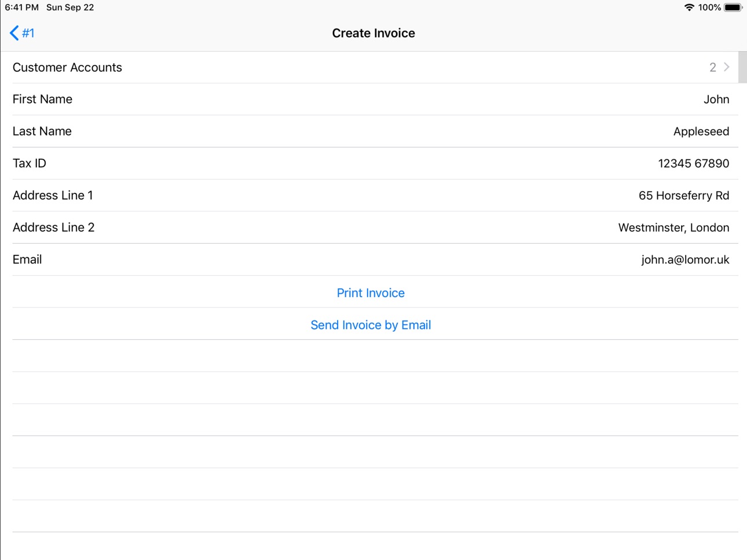Tap the Create Invoice title
The height and width of the screenshot is (560, 747).
pos(373,33)
